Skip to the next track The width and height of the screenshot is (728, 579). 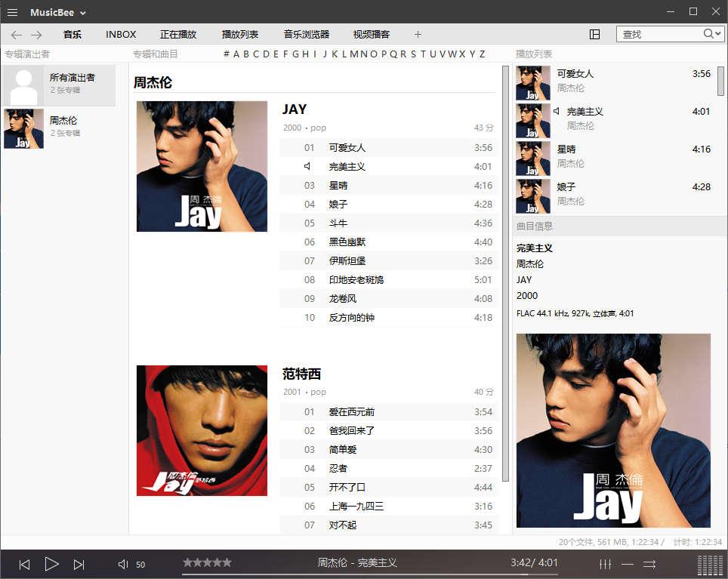click(79, 564)
